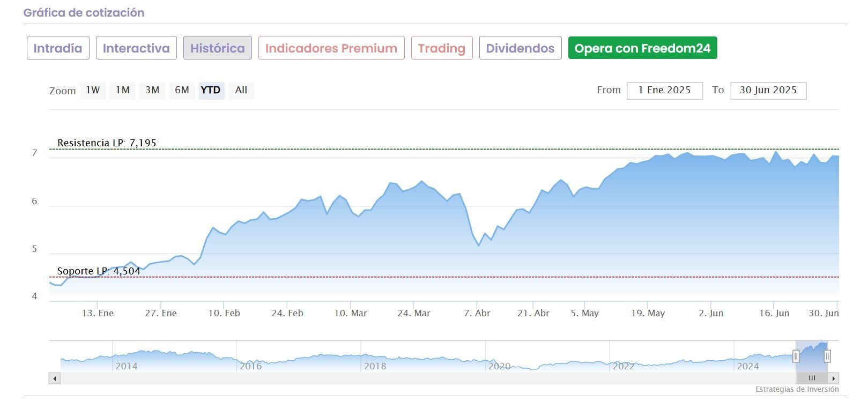Select the 1M zoom range
The width and height of the screenshot is (868, 409).
point(123,90)
